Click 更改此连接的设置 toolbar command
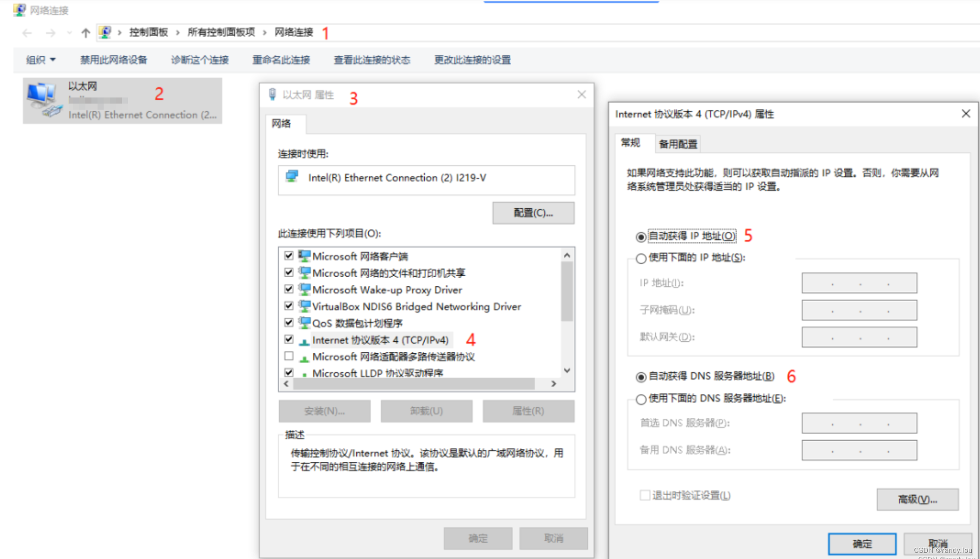Viewport: 980px width, 559px height. point(472,60)
